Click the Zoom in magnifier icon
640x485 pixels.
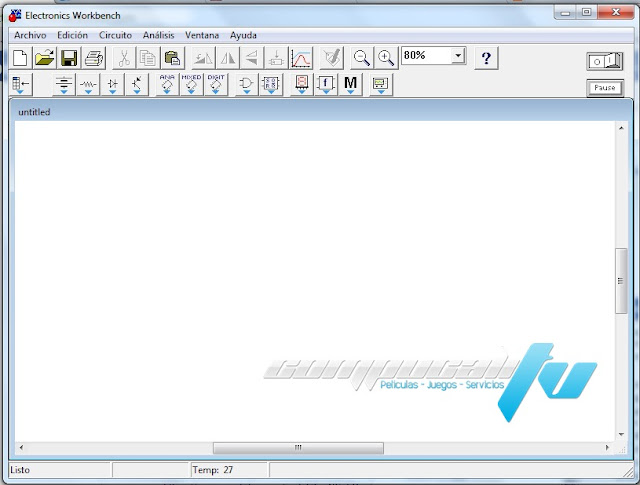tap(386, 58)
